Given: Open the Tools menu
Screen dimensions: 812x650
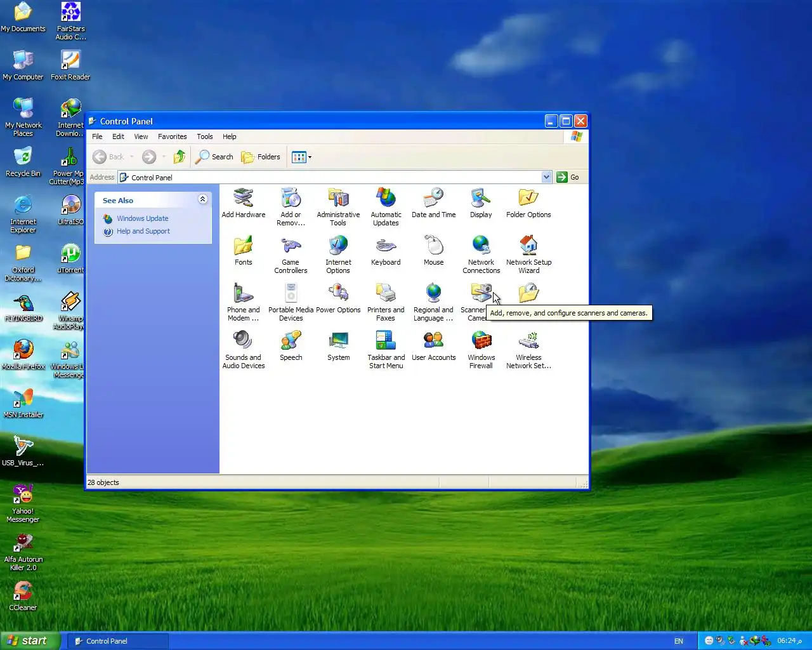Looking at the screenshot, I should pos(204,136).
